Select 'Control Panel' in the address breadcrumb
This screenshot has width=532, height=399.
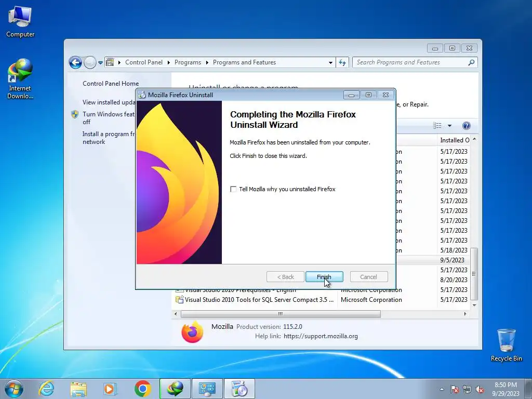coord(144,62)
